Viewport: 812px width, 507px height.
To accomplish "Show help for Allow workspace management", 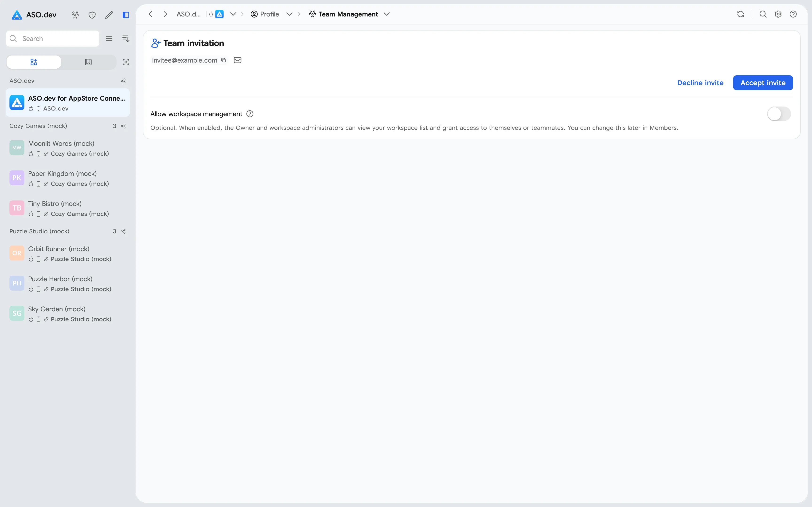I will point(250,114).
